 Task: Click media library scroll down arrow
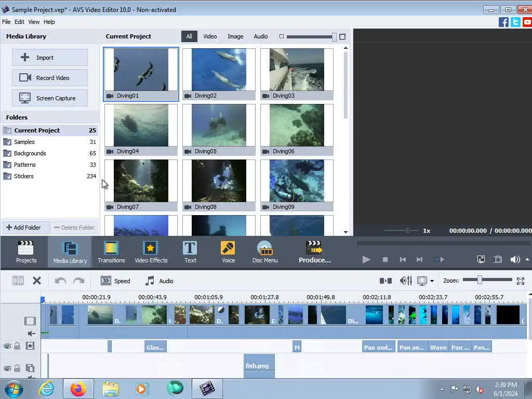click(345, 232)
